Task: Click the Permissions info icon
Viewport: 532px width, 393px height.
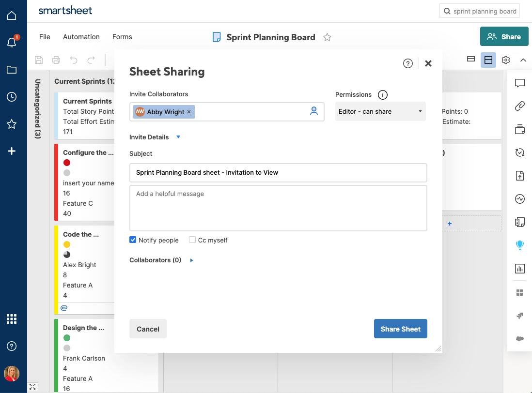Action: [383, 95]
